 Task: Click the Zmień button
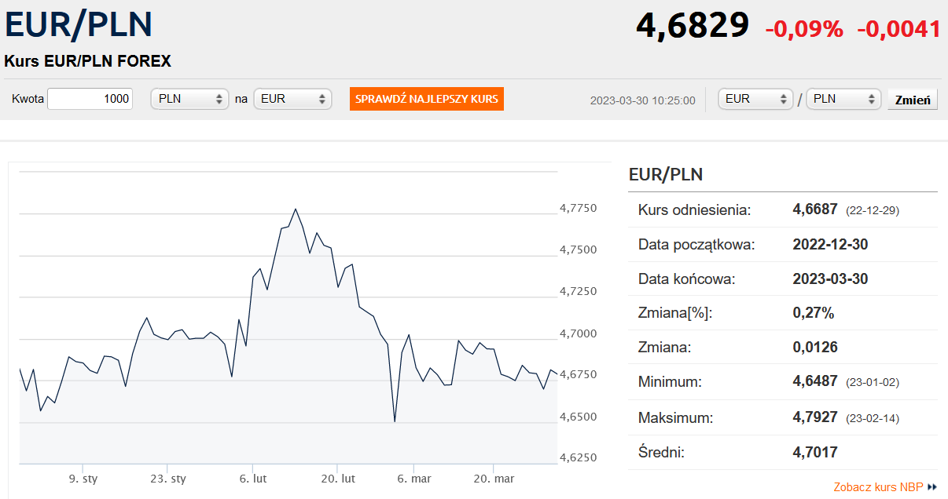pos(912,100)
